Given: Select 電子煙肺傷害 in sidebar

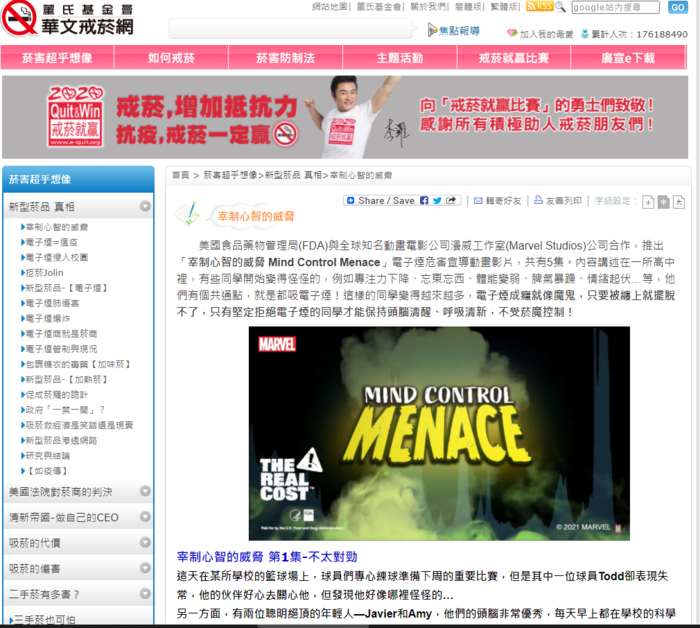Looking at the screenshot, I should (52, 303).
